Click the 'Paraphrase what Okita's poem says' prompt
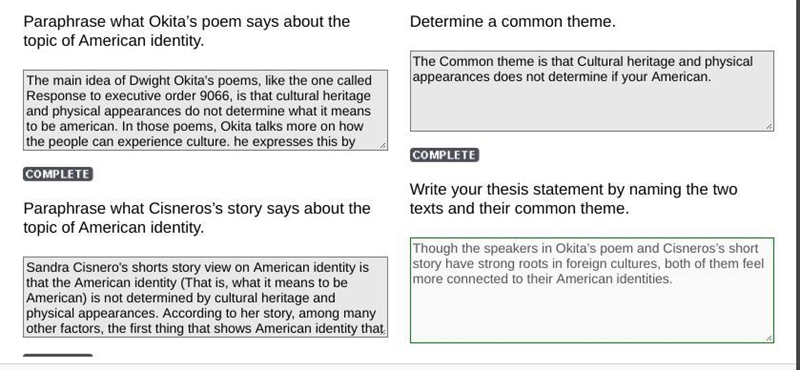This screenshot has height=370, width=800. 187,31
